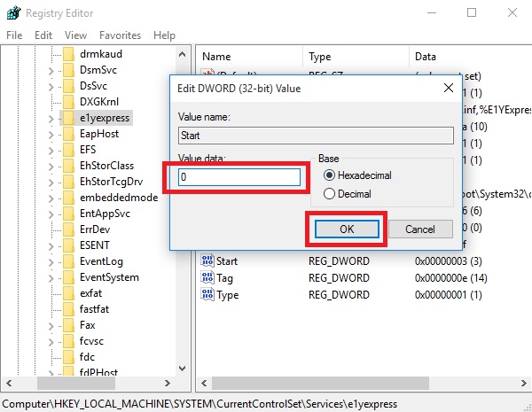Image resolution: width=532 pixels, height=412 pixels.
Task: Expand the DsSvc tree node
Action: [51, 87]
